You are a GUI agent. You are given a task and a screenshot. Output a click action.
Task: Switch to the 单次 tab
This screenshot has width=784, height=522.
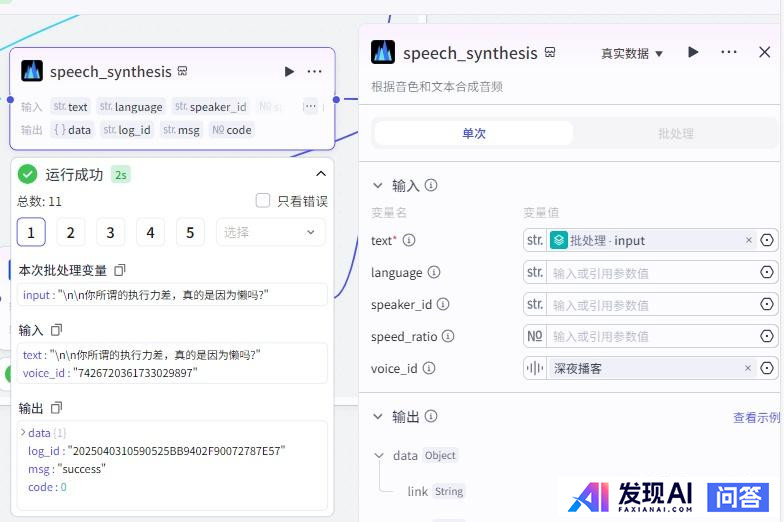473,133
